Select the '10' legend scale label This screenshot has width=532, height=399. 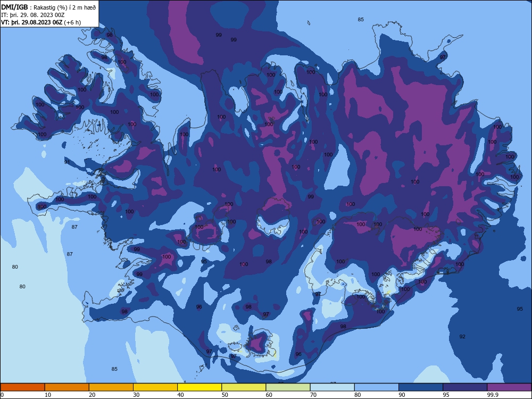click(48, 395)
